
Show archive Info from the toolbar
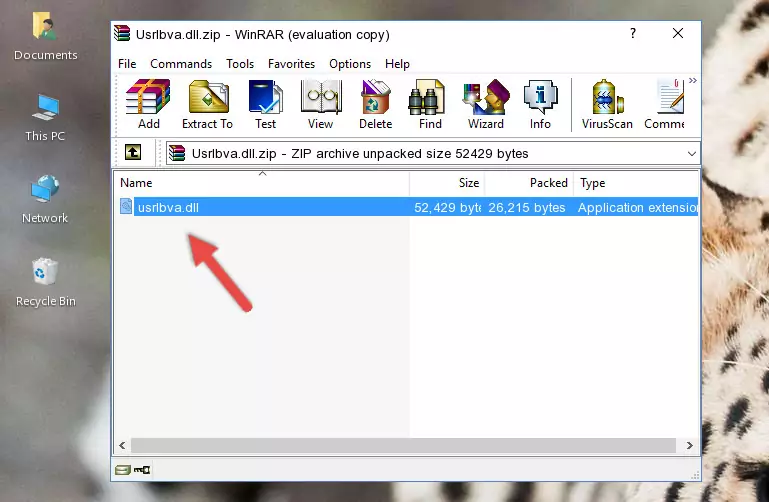(540, 104)
